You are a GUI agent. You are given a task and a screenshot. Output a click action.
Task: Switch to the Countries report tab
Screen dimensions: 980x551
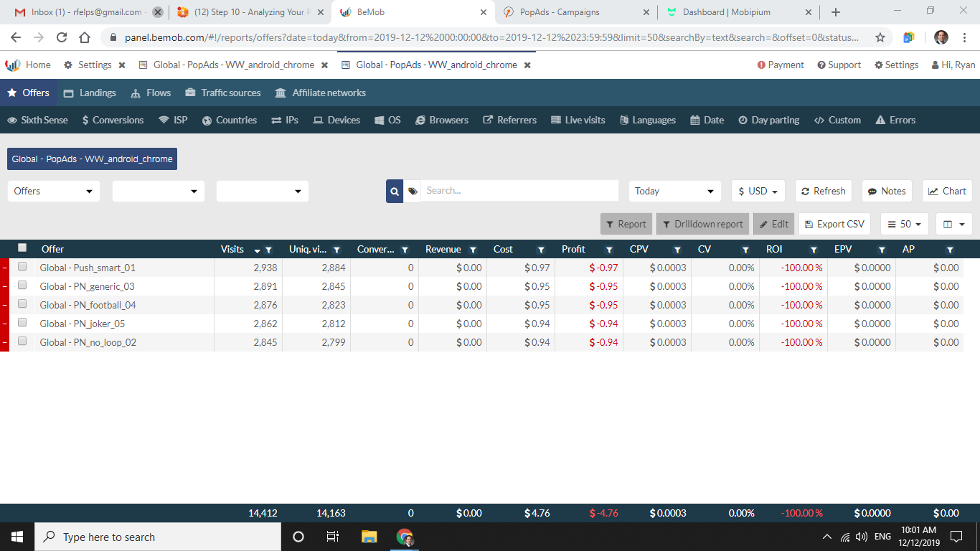pos(229,120)
